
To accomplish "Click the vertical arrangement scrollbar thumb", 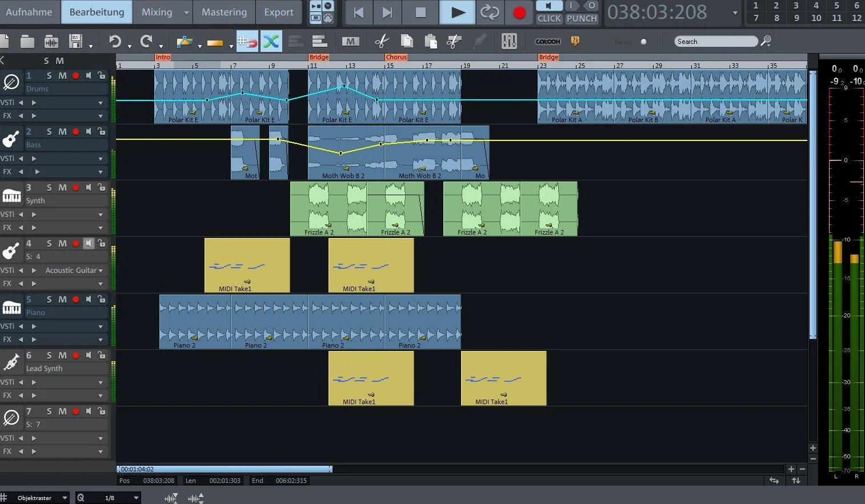I will point(812,204).
